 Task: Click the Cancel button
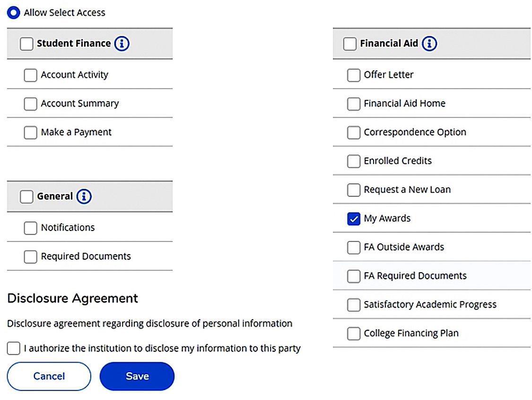tap(49, 376)
